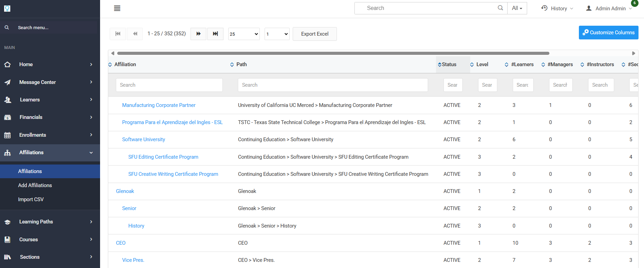This screenshot has width=644, height=268.
Task: Jump to the last page of results
Action: (215, 34)
